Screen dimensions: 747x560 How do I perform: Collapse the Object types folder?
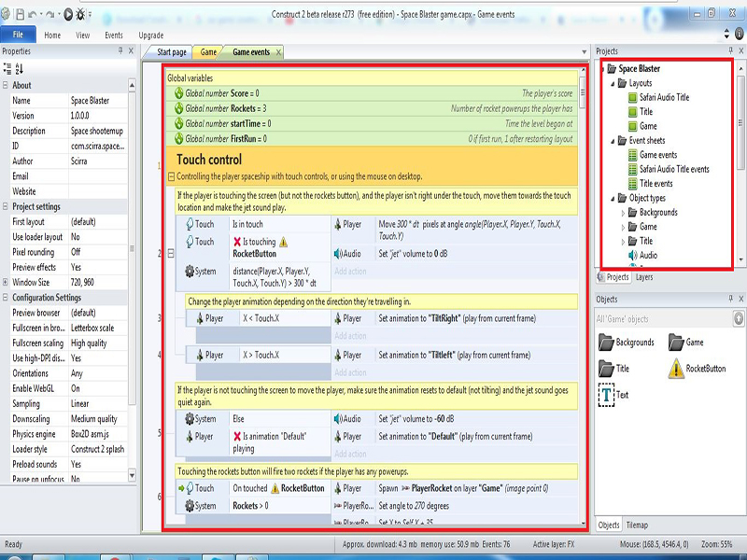(x=613, y=199)
